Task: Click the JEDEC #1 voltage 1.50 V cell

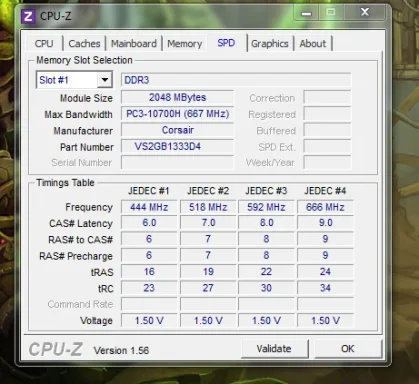Action: pos(149,321)
